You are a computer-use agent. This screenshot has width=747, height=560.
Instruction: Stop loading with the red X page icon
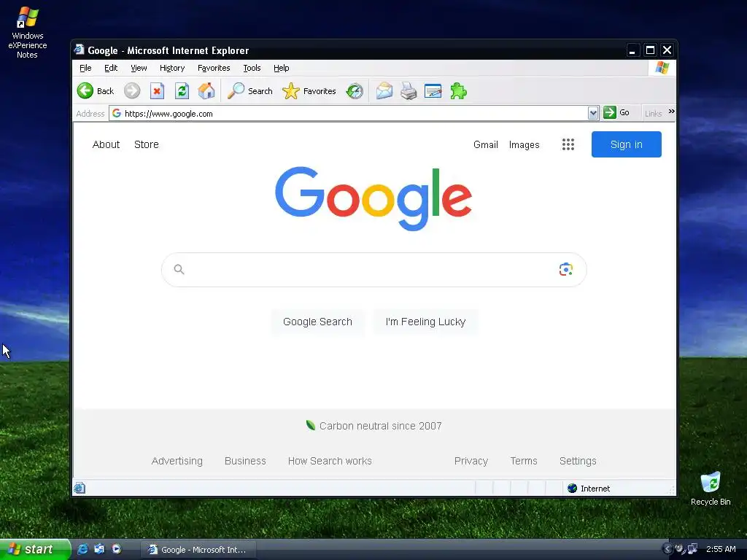coord(157,91)
